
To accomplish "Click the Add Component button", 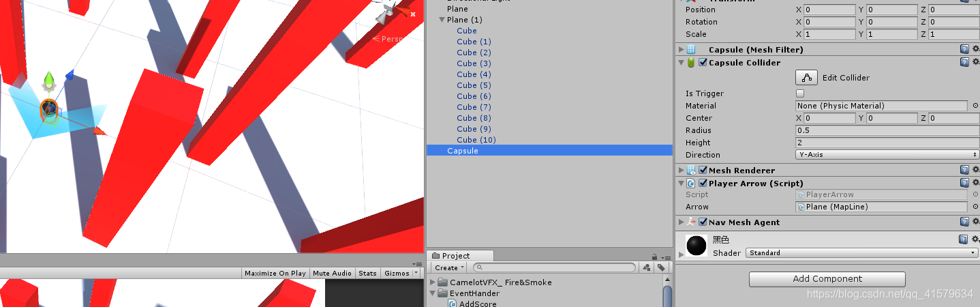I will [x=827, y=279].
